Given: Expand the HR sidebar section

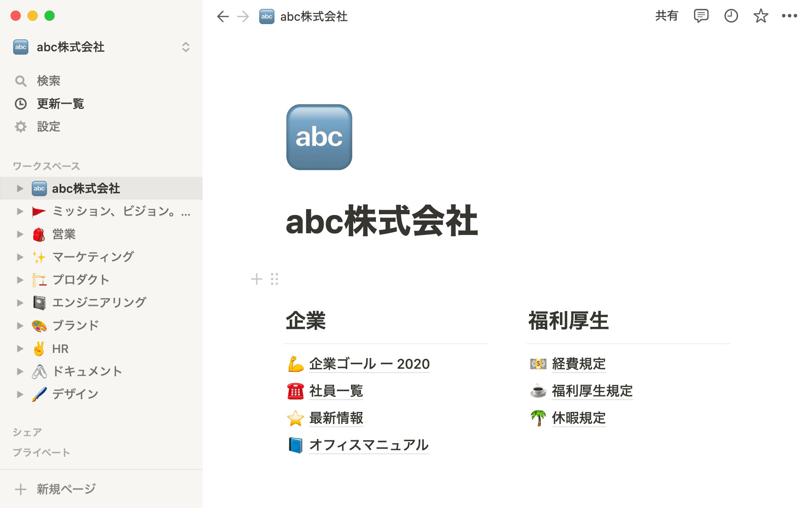Looking at the screenshot, I should click(20, 348).
